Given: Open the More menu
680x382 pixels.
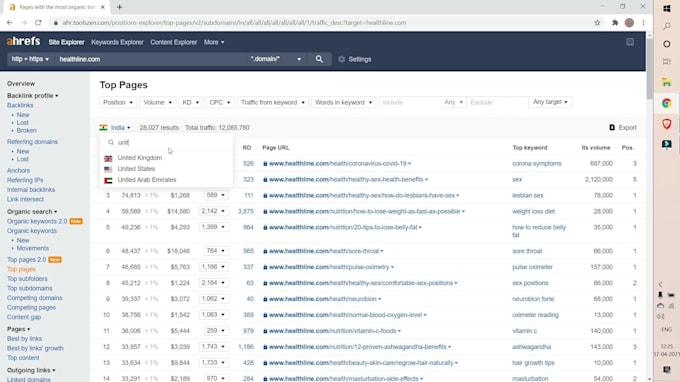Looking at the screenshot, I should click(214, 42).
